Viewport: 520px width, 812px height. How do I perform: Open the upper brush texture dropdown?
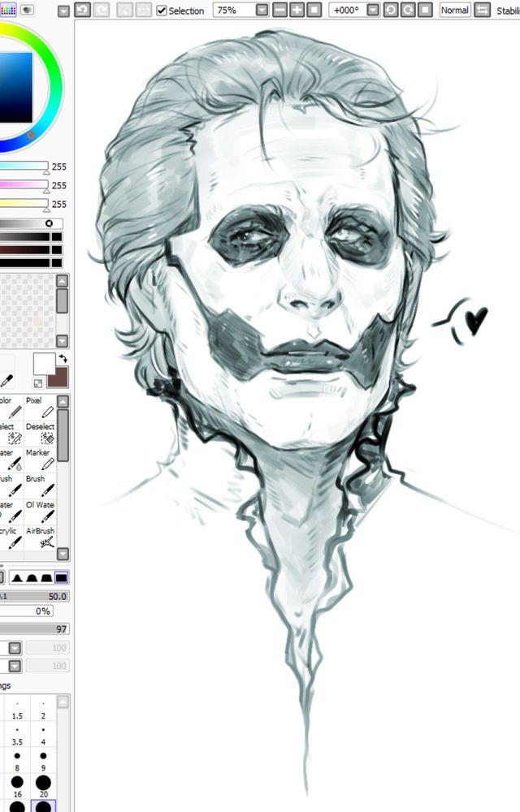(15, 648)
